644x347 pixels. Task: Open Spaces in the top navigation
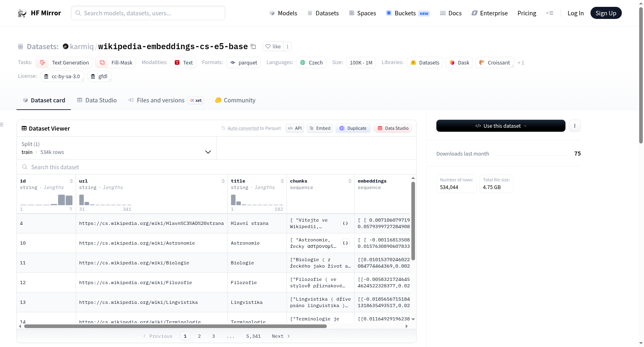pyautogui.click(x=363, y=13)
